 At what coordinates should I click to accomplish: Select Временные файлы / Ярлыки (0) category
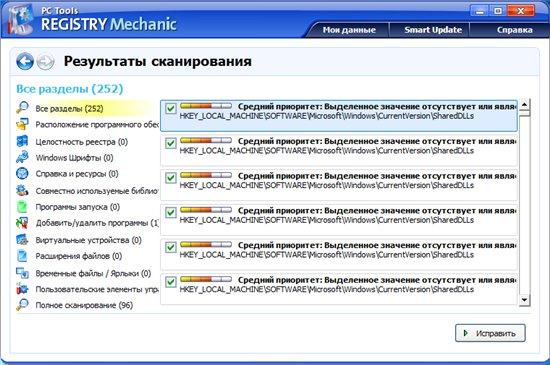(x=93, y=273)
